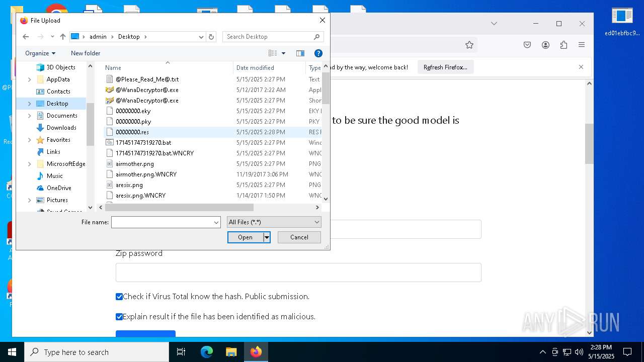Open recent locations dropdown arrow
This screenshot has height=362, width=644.
52,37
